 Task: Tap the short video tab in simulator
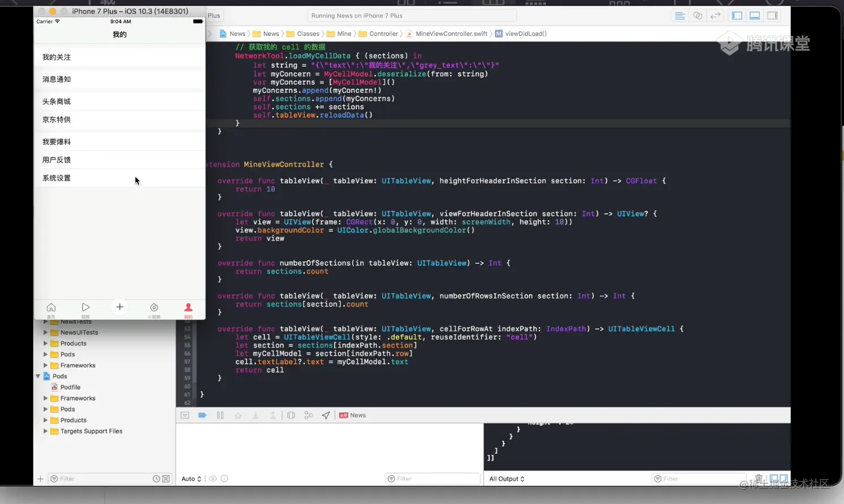(x=154, y=309)
